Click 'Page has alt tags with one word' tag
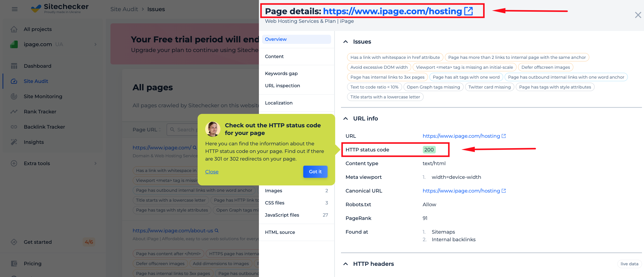The height and width of the screenshot is (277, 644). tap(466, 77)
